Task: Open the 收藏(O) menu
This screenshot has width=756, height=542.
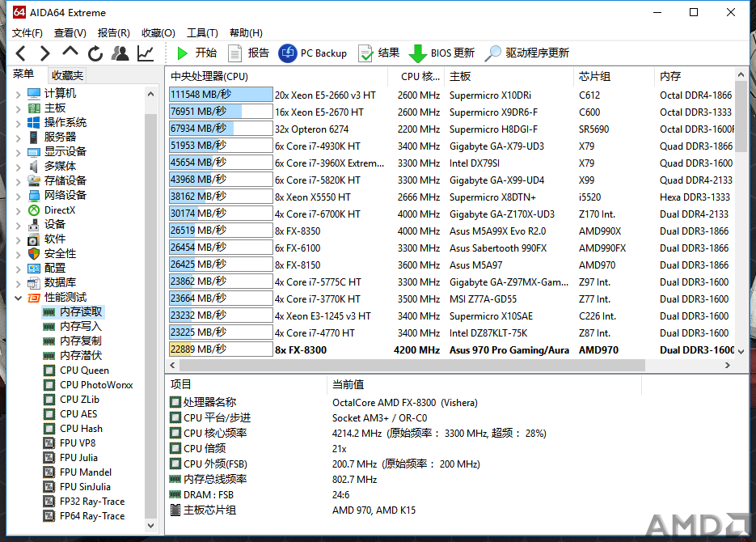Action: [158, 33]
